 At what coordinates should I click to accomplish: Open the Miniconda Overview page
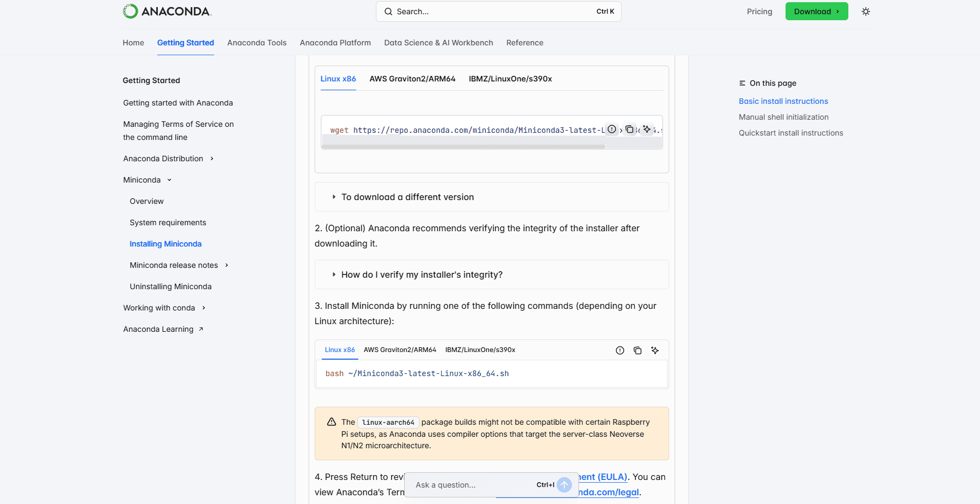147,201
